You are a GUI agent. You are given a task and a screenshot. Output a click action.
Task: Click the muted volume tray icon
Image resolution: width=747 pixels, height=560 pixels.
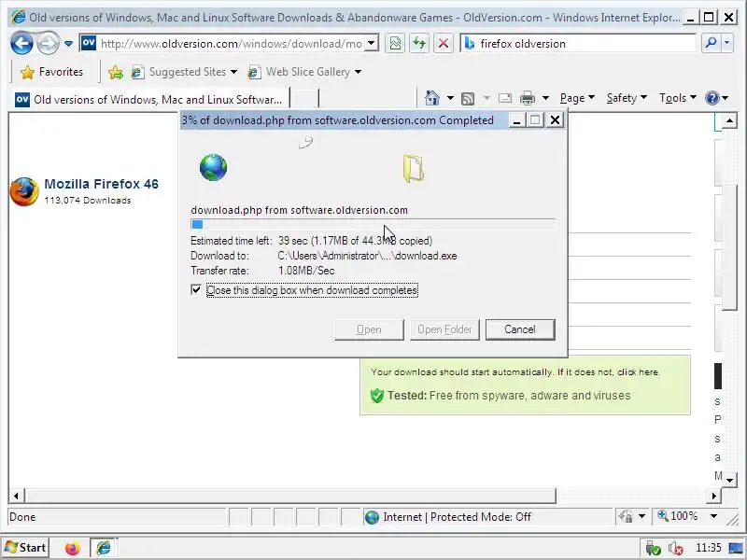[675, 548]
